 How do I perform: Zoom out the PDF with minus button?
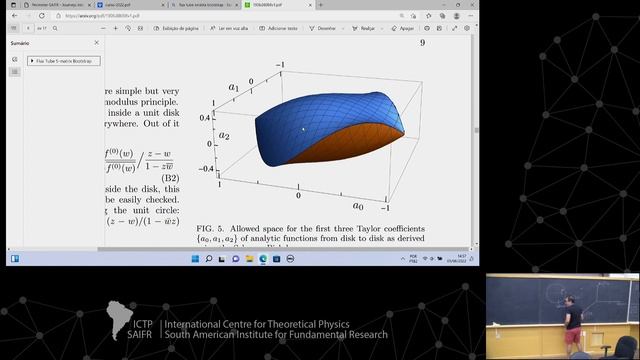103,28
